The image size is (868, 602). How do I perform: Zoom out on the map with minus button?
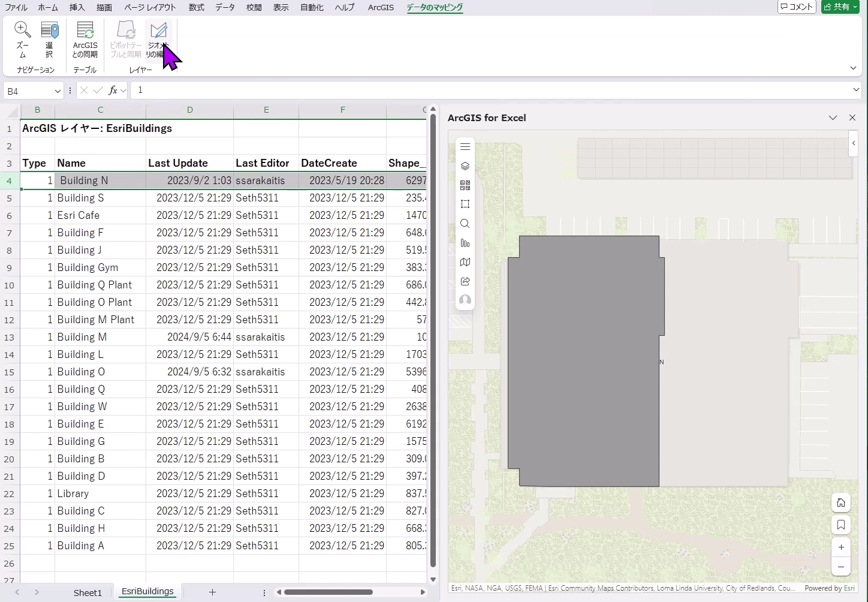[x=841, y=567]
